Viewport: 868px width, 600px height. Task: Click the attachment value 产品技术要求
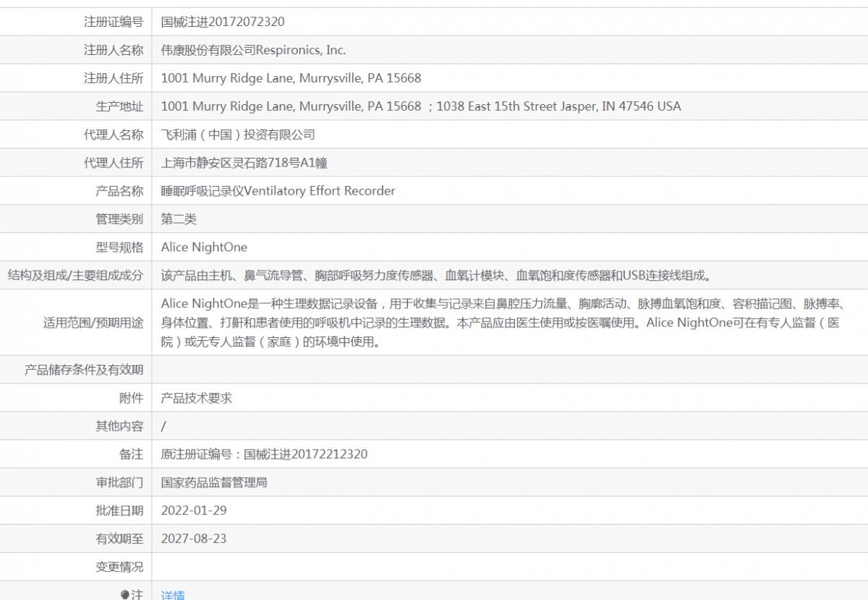(x=196, y=398)
